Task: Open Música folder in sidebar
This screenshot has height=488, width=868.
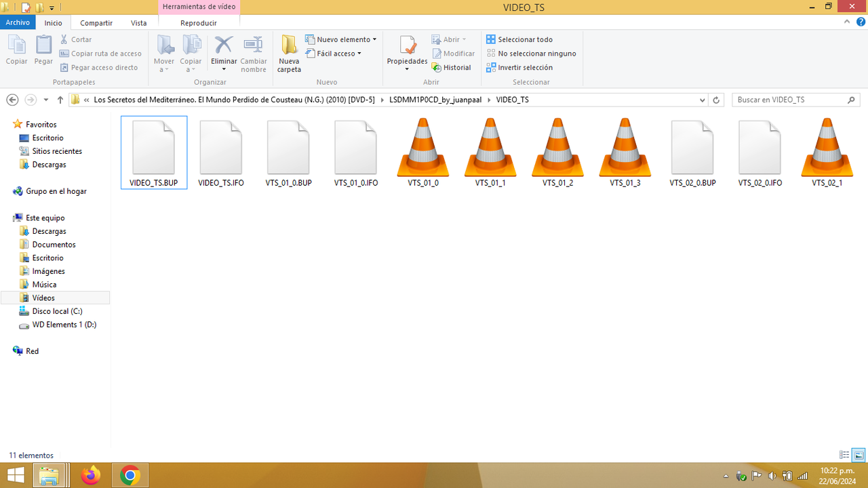Action: (44, 285)
